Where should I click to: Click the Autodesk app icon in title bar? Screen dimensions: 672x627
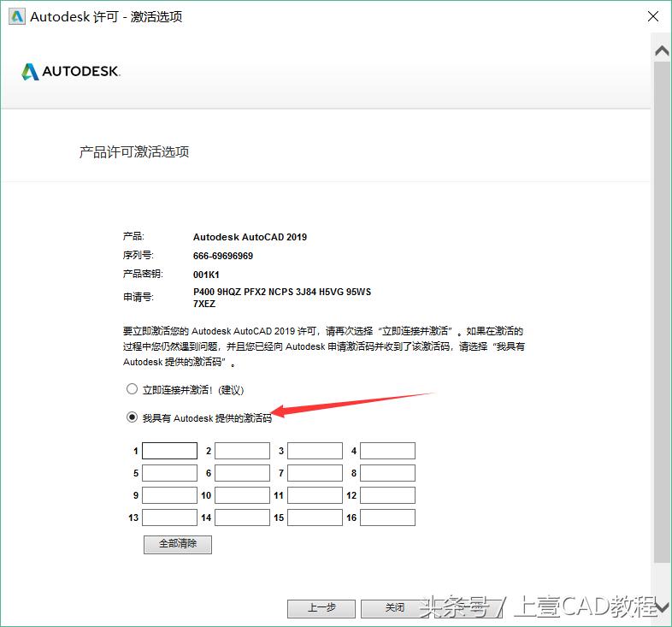tap(17, 17)
